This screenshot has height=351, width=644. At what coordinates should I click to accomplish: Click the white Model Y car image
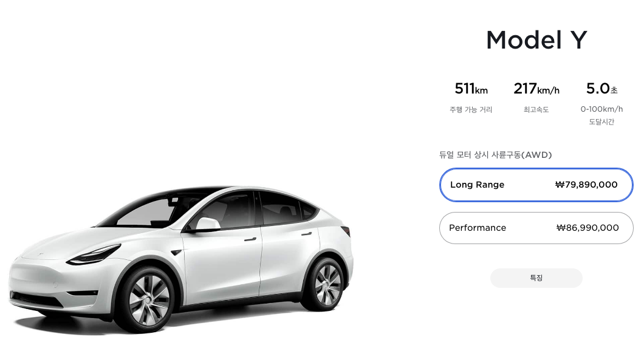(180, 259)
